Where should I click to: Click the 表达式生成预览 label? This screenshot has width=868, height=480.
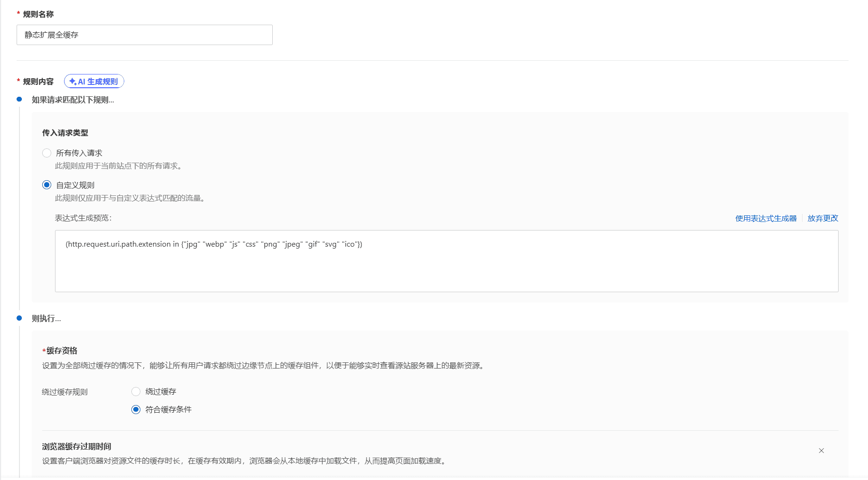[x=83, y=218]
